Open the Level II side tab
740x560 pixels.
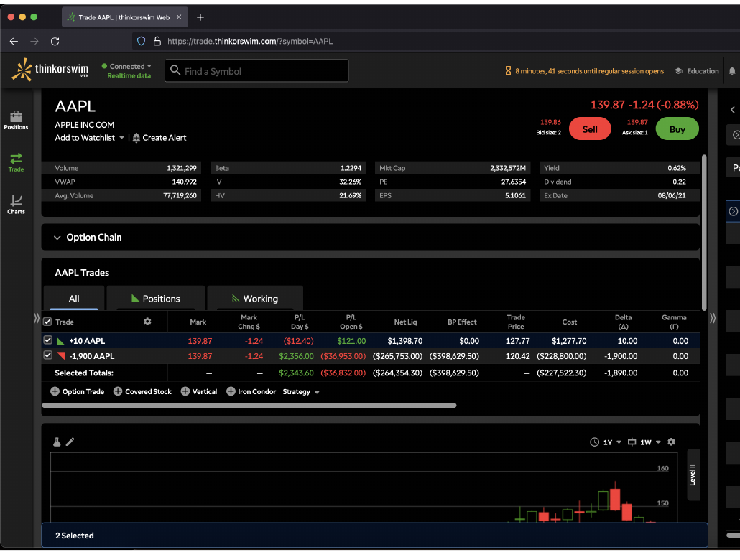click(x=693, y=475)
